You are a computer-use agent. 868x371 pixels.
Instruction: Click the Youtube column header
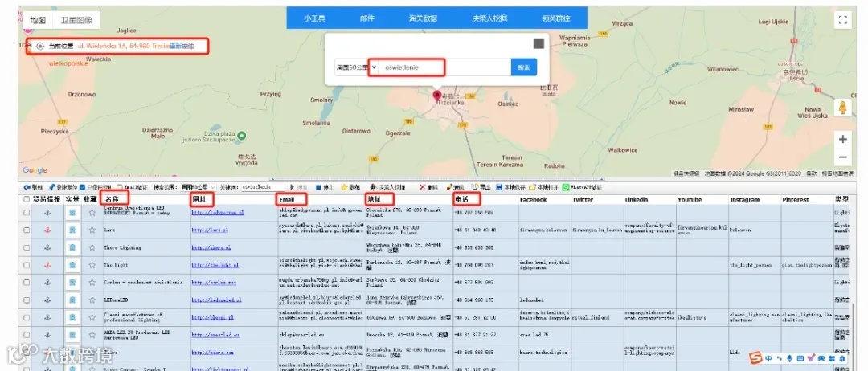click(x=690, y=199)
